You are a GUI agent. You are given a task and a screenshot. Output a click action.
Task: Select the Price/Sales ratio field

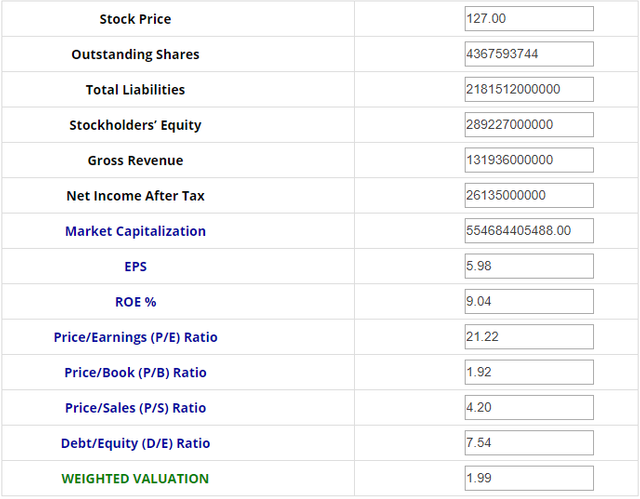[x=528, y=407]
